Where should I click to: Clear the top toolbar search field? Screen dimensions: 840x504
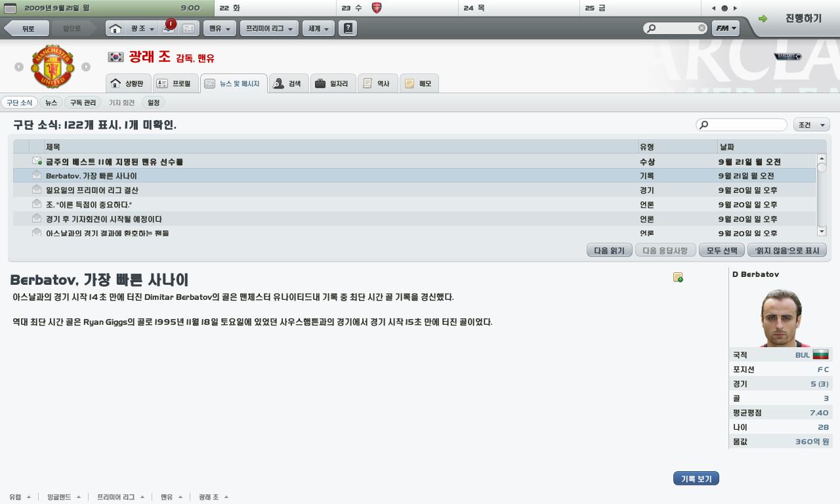(x=702, y=28)
